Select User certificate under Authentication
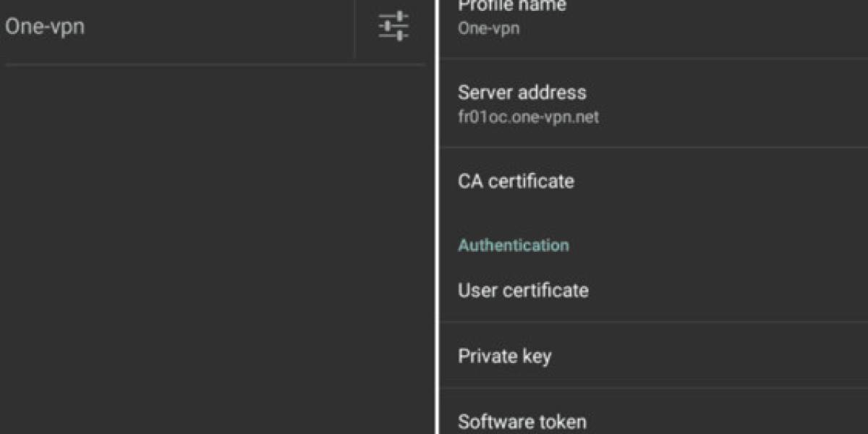This screenshot has height=434, width=868. point(523,290)
